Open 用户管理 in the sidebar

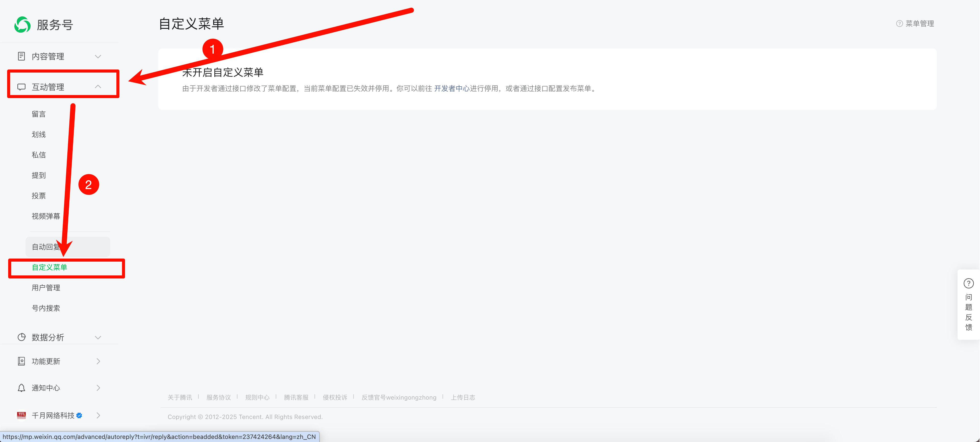[46, 288]
